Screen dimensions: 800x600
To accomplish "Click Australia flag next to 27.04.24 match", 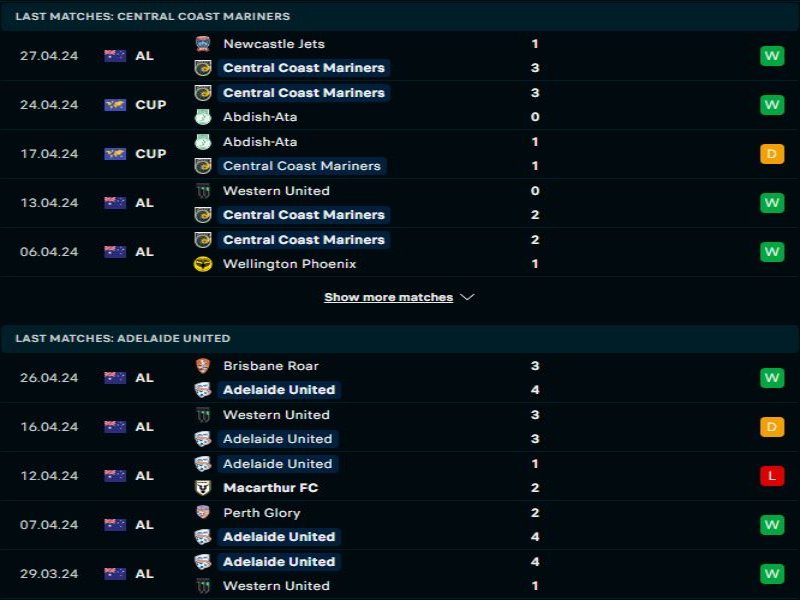I will (x=115, y=56).
